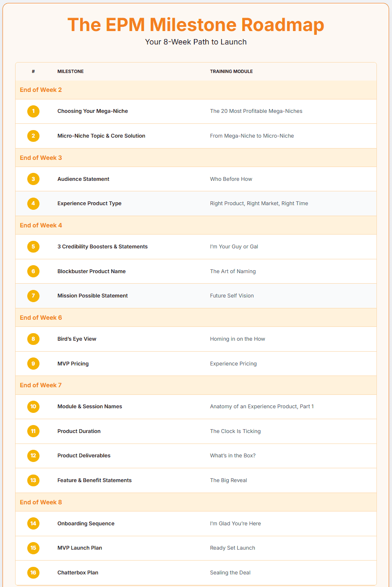Open 'The Clock Is Ticking' module

(235, 431)
